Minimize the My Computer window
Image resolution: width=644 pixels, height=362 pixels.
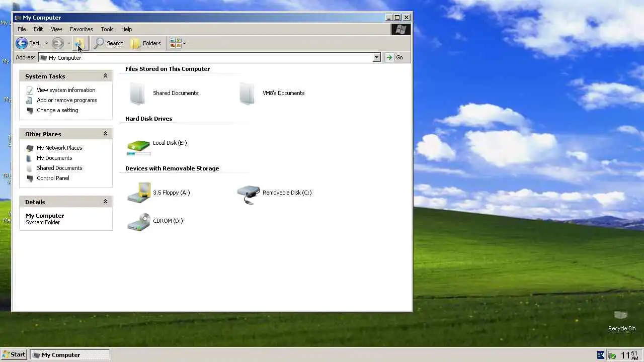[x=389, y=18]
